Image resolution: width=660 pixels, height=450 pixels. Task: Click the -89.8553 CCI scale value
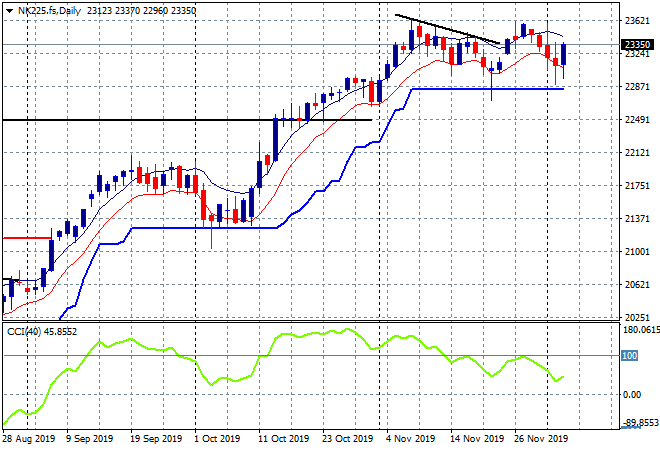click(x=641, y=423)
